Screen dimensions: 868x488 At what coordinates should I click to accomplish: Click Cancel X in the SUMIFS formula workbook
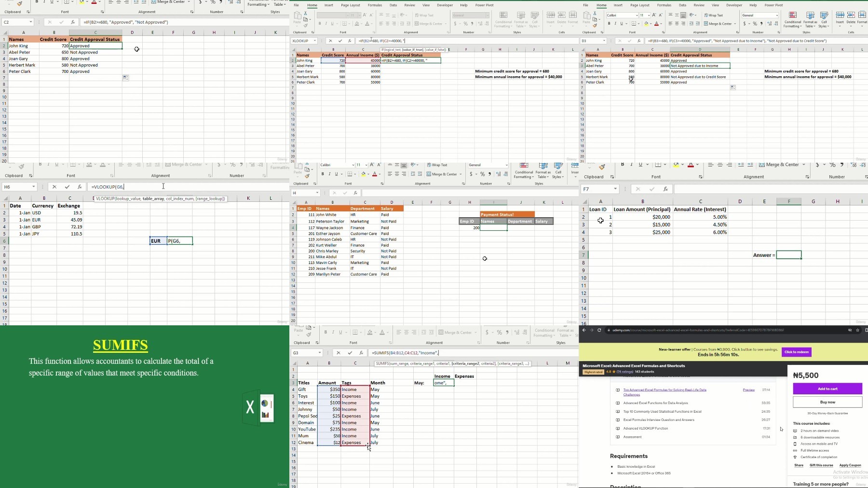339,353
